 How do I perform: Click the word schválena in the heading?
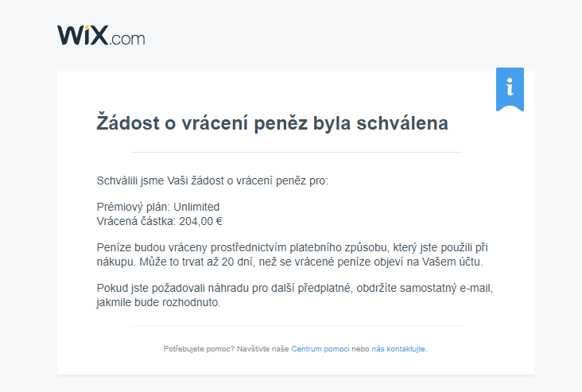[x=402, y=123]
